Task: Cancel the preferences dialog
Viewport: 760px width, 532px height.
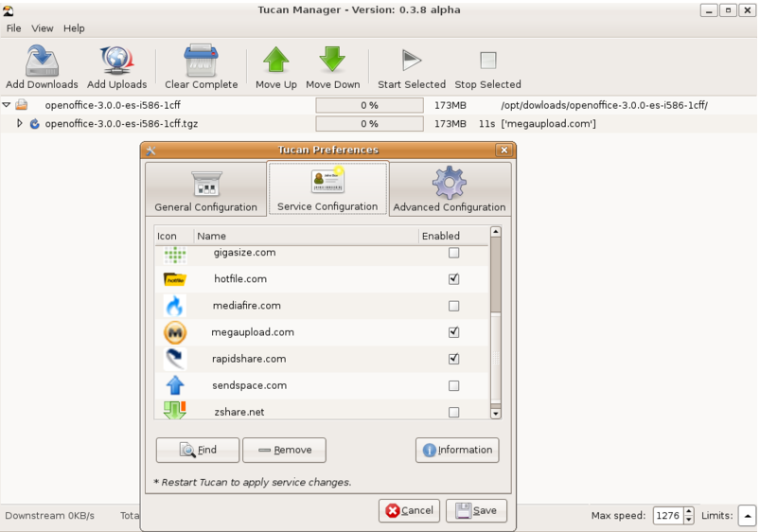Action: pyautogui.click(x=409, y=510)
